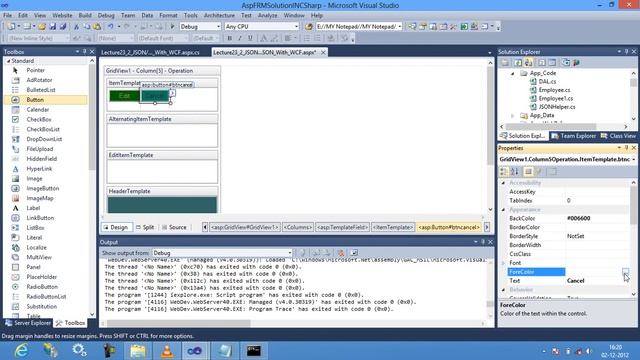Viewport: 640px width, 360px height.
Task: Open the Build menu
Action: [85, 16]
